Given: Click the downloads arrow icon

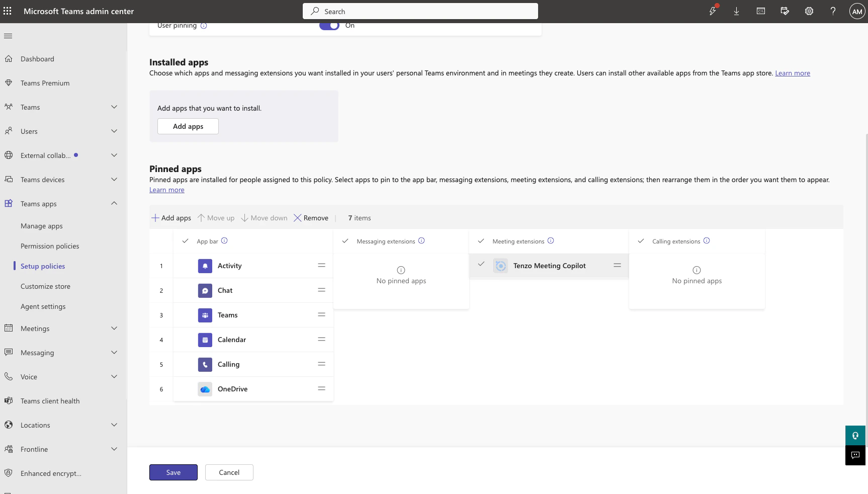Looking at the screenshot, I should [736, 11].
